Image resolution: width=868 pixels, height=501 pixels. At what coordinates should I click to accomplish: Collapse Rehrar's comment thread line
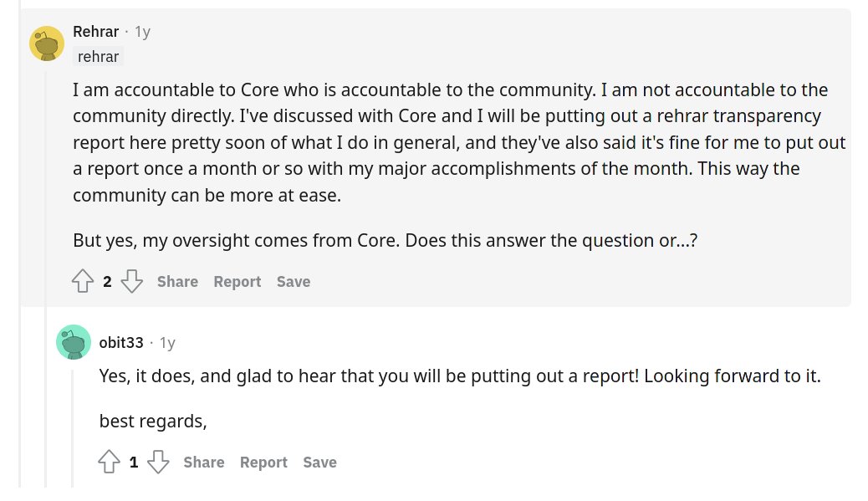(x=47, y=277)
